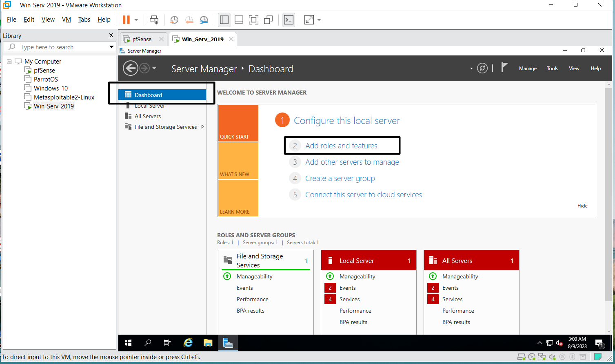Close the Library panel

point(111,35)
